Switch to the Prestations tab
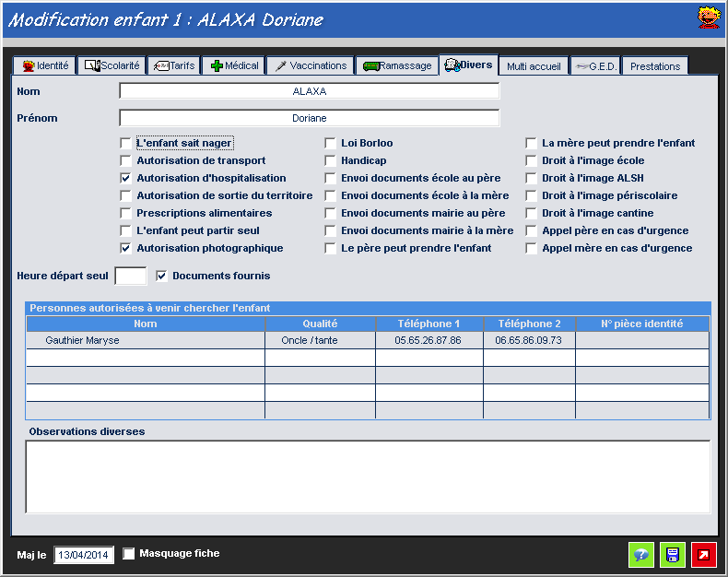This screenshot has height=577, width=728. pyautogui.click(x=655, y=66)
